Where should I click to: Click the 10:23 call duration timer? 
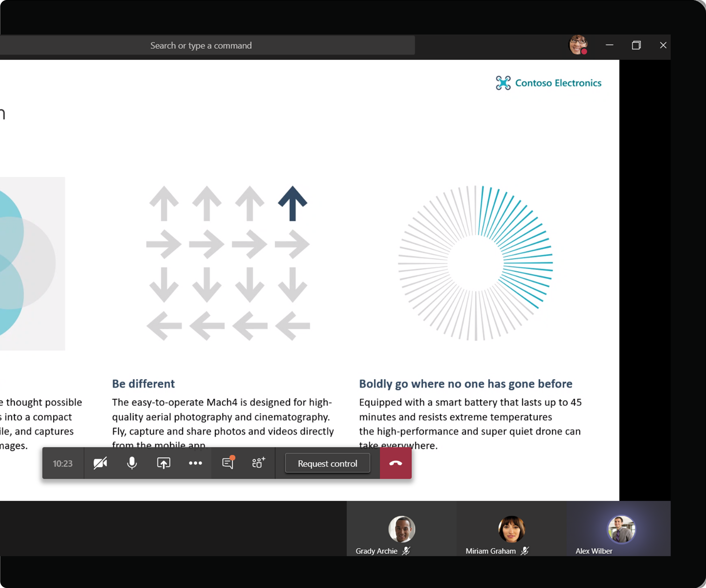pos(63,464)
